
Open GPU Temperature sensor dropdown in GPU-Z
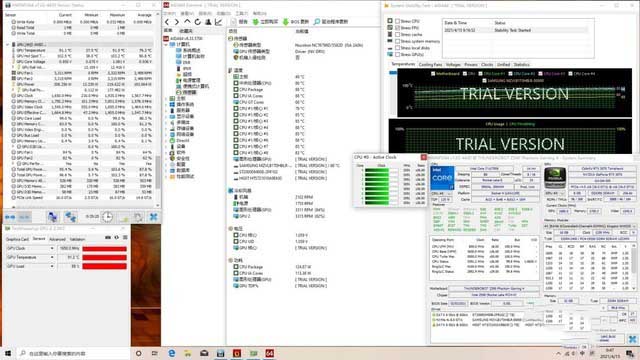pyautogui.click(x=52, y=257)
